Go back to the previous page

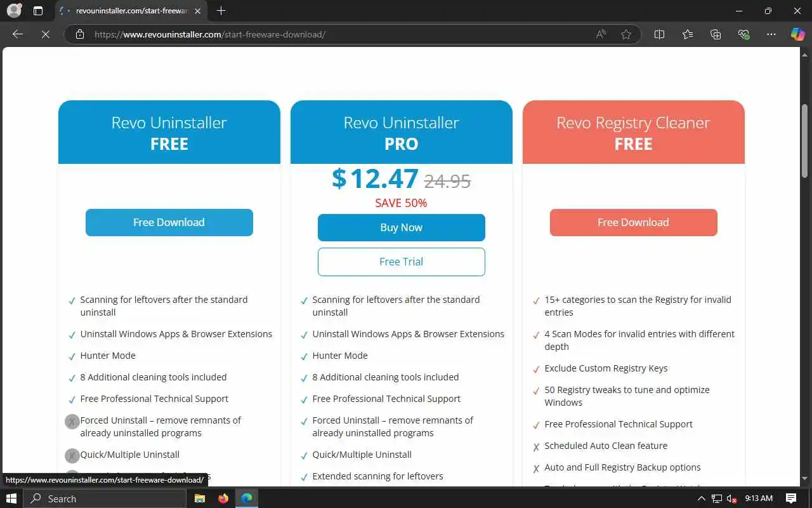click(18, 34)
